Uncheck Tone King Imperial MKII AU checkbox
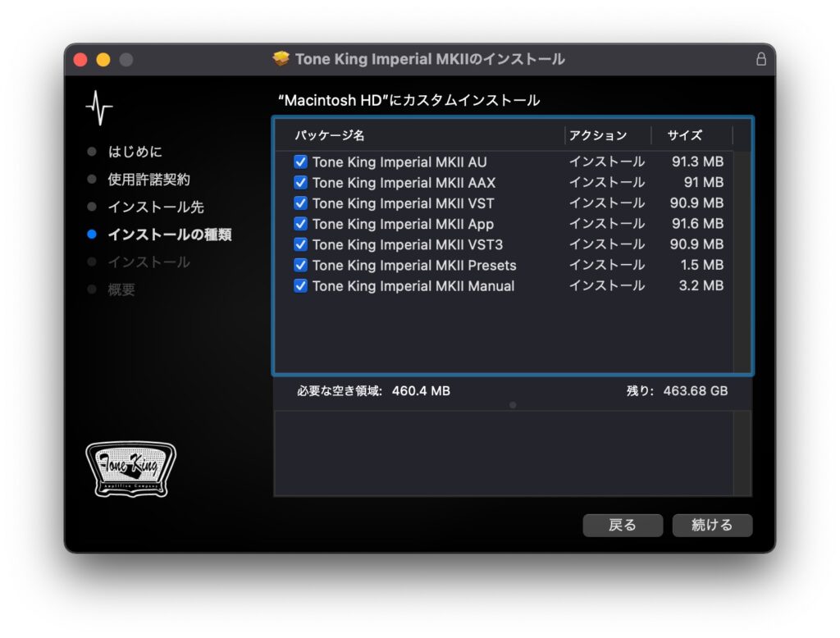 [300, 162]
